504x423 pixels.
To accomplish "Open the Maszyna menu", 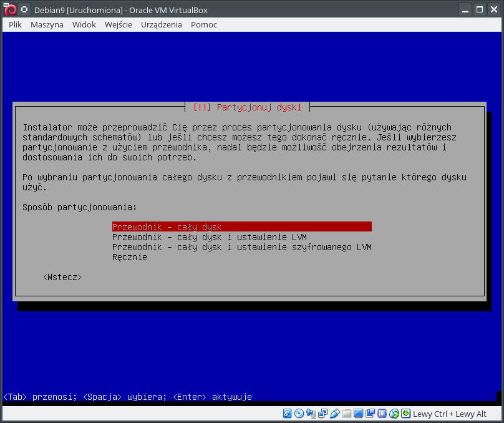I will 47,24.
